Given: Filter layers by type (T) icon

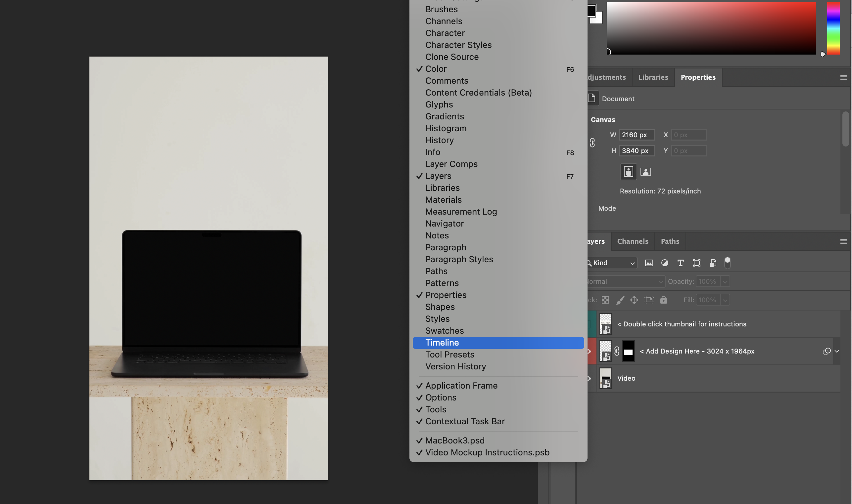Looking at the screenshot, I should (x=681, y=263).
